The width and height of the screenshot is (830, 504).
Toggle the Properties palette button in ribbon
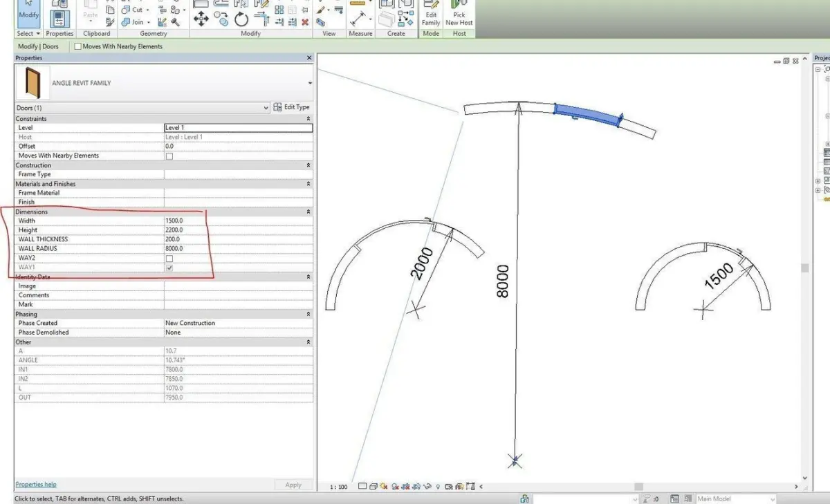tap(60, 19)
